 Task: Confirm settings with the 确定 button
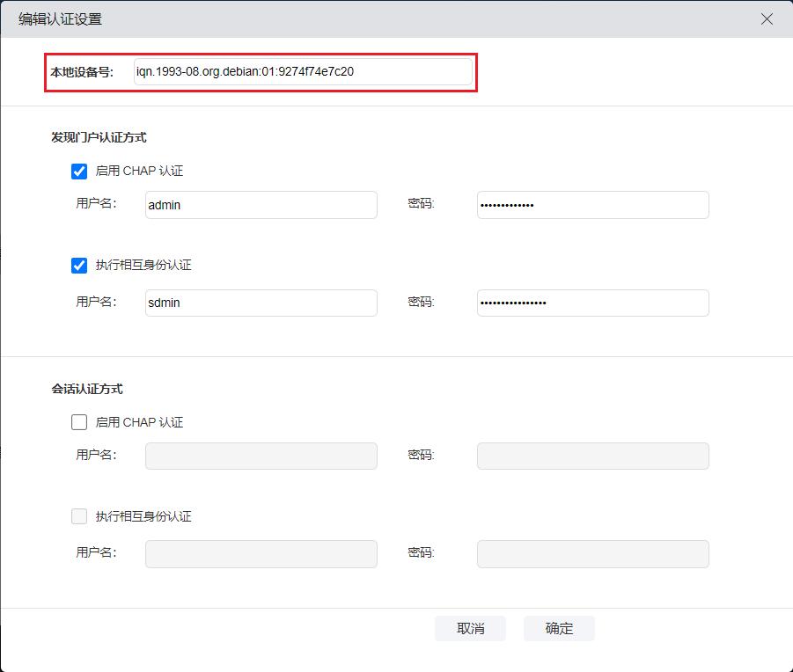click(559, 628)
